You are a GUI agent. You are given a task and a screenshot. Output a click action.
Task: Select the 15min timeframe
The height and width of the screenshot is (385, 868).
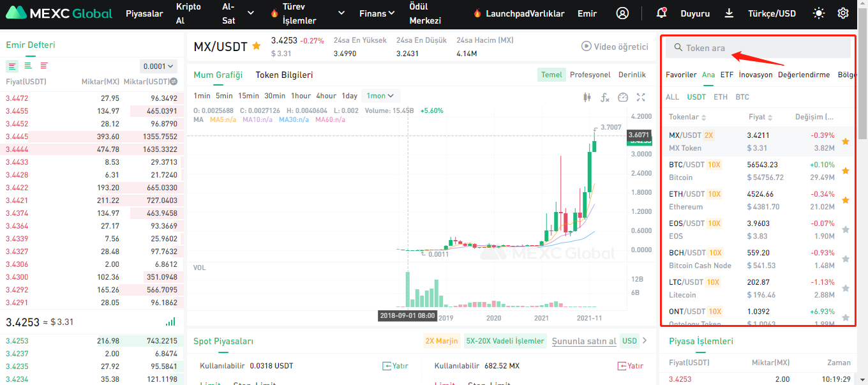pyautogui.click(x=248, y=96)
